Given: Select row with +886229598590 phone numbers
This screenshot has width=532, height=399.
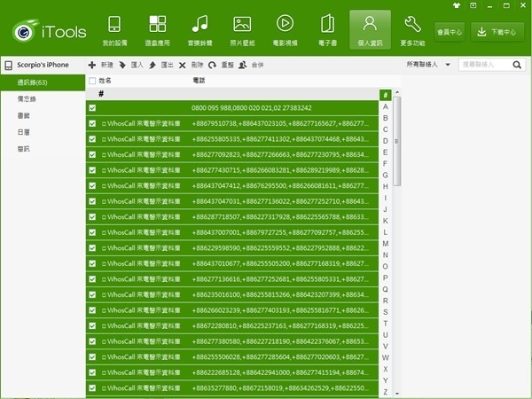Looking at the screenshot, I should (232, 248).
